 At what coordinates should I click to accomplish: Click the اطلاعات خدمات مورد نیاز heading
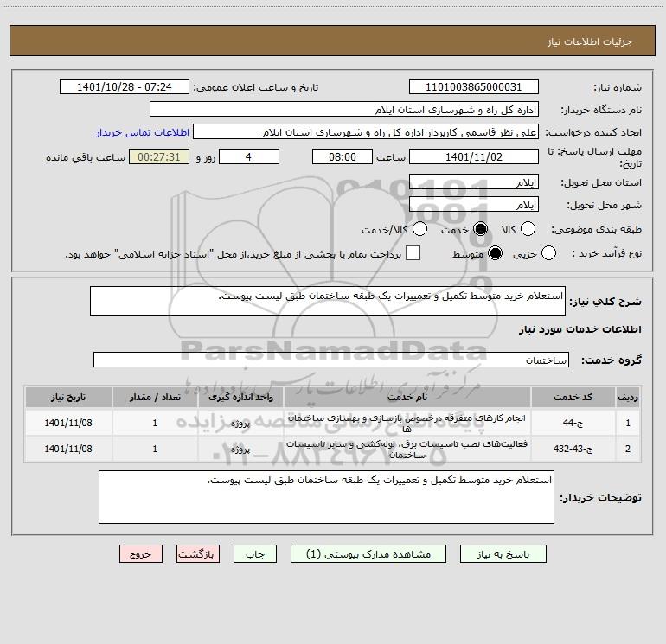pos(580,329)
